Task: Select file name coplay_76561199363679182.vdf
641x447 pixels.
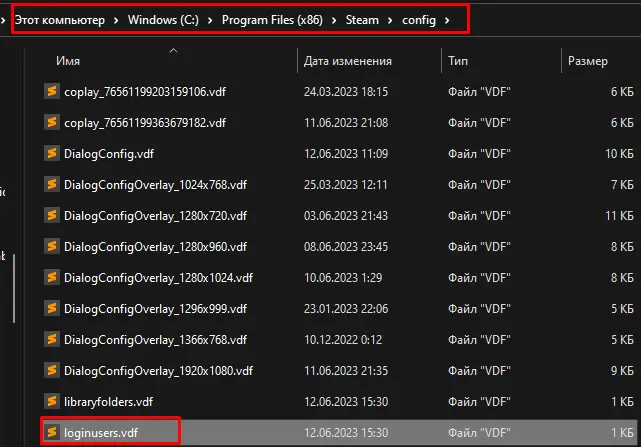Action: 145,123
